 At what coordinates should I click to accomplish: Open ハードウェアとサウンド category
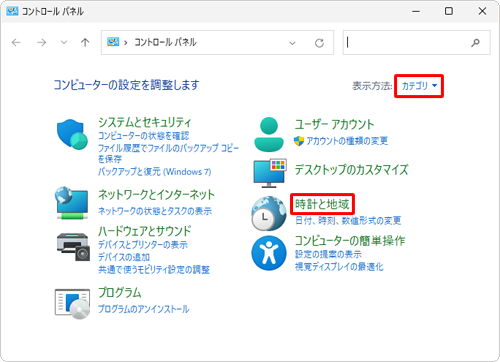click(x=144, y=231)
